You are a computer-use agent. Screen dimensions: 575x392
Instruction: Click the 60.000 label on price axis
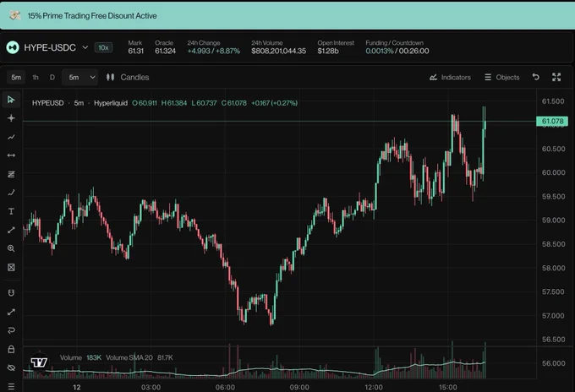(x=553, y=172)
